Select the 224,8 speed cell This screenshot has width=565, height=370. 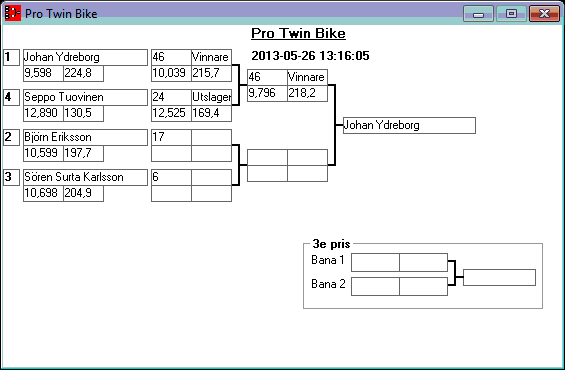click(84, 73)
